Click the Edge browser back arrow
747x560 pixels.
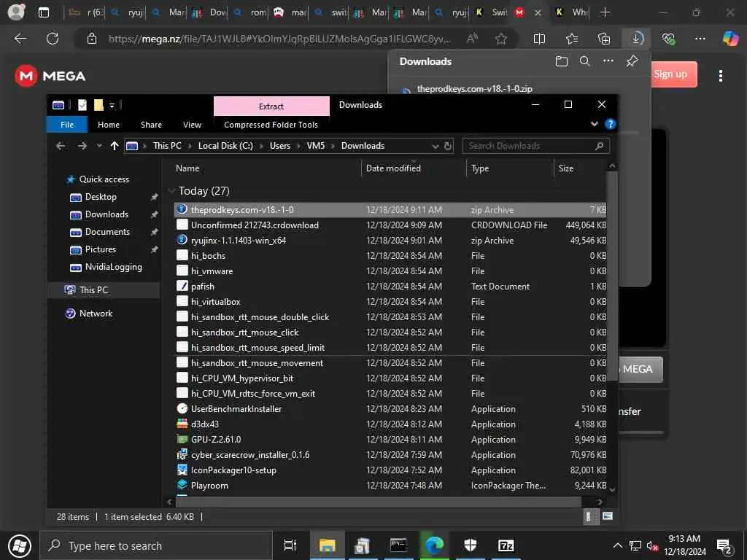pos(20,39)
